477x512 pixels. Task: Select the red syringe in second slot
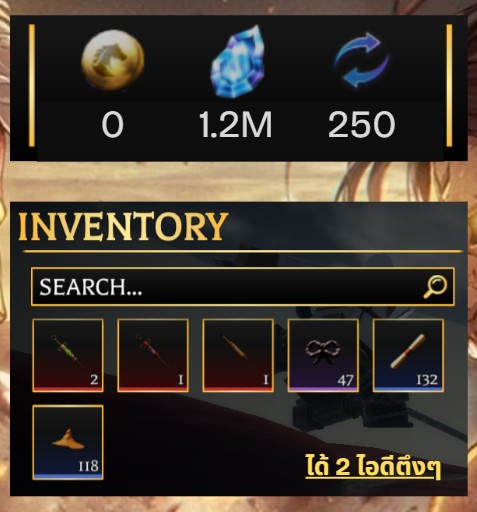pos(153,355)
